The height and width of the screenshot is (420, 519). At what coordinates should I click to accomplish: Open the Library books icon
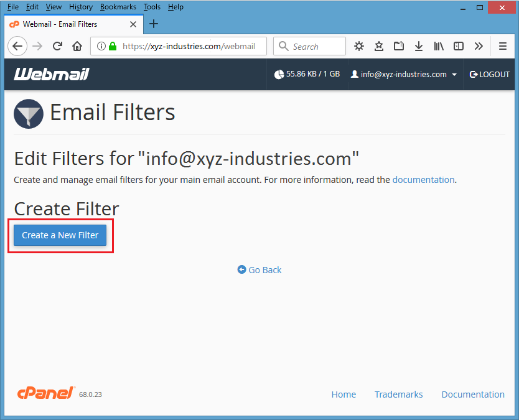click(x=439, y=46)
